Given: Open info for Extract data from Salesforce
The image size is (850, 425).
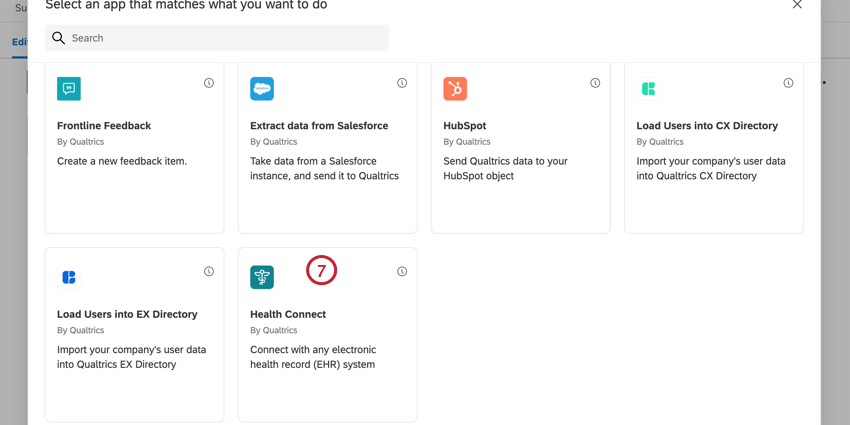Looking at the screenshot, I should coord(402,83).
